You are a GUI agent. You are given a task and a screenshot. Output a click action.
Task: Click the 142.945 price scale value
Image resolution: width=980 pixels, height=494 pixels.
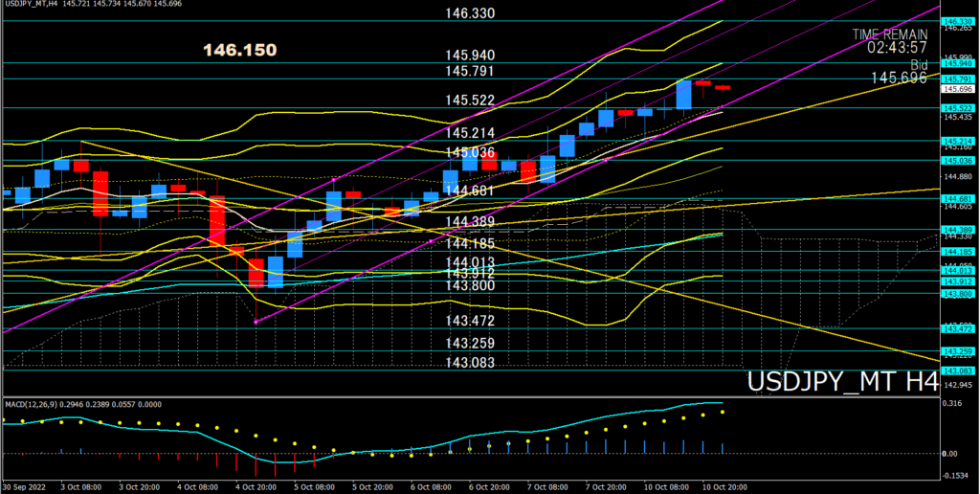(958, 385)
